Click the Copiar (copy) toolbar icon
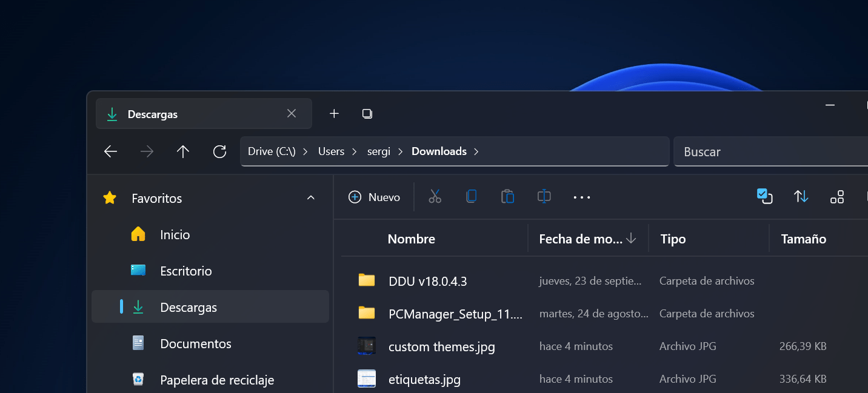The width and height of the screenshot is (868, 393). [471, 197]
